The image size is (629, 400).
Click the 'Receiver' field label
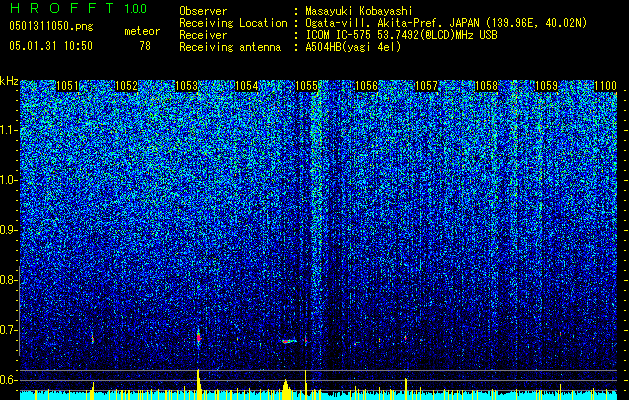pyautogui.click(x=203, y=35)
